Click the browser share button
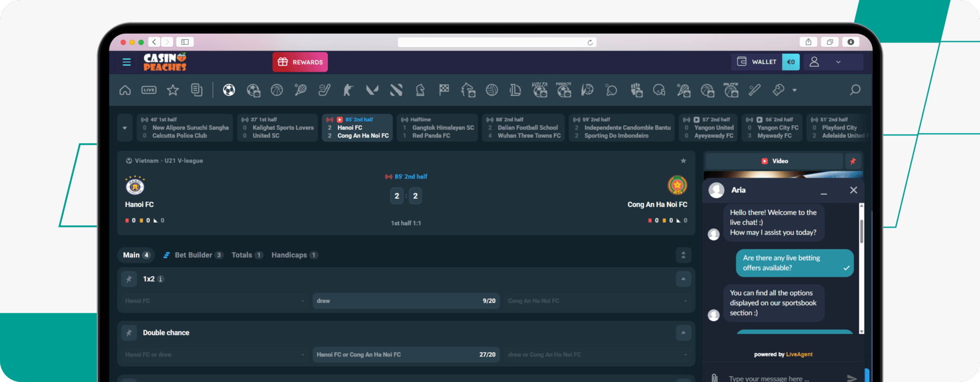Screen dimensions: 980x382 [808, 42]
